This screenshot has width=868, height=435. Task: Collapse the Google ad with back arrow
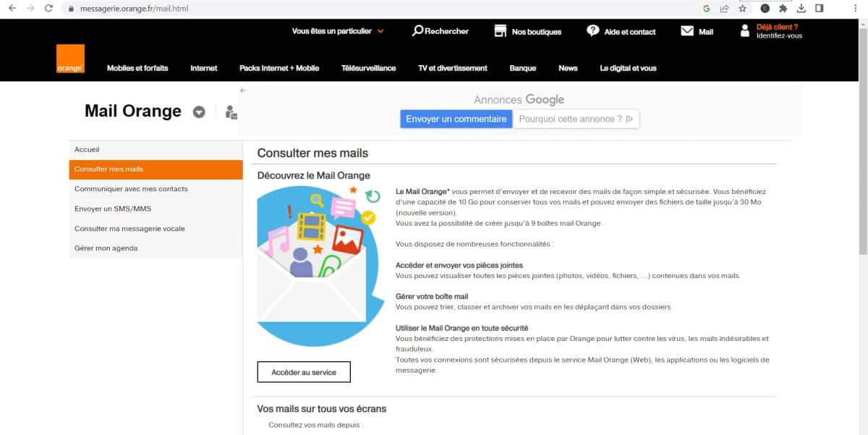tap(243, 90)
